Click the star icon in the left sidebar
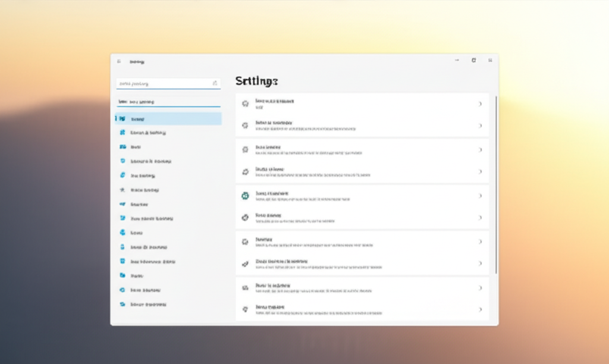 123,190
